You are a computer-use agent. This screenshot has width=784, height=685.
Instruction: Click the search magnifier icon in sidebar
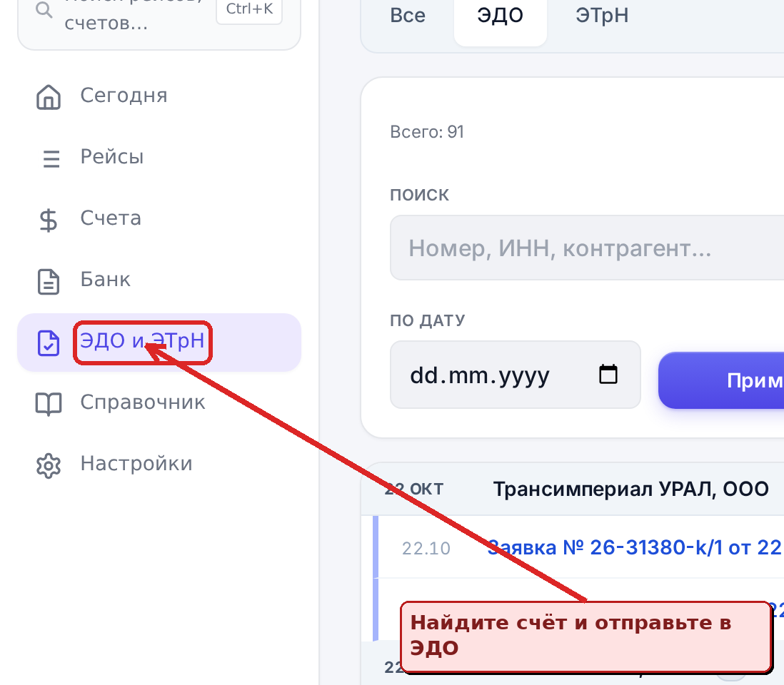(44, 10)
